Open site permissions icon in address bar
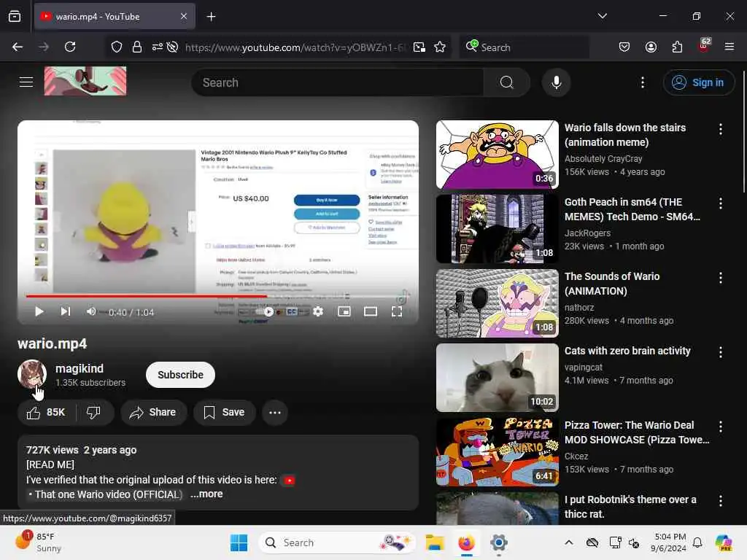 pyautogui.click(x=158, y=47)
